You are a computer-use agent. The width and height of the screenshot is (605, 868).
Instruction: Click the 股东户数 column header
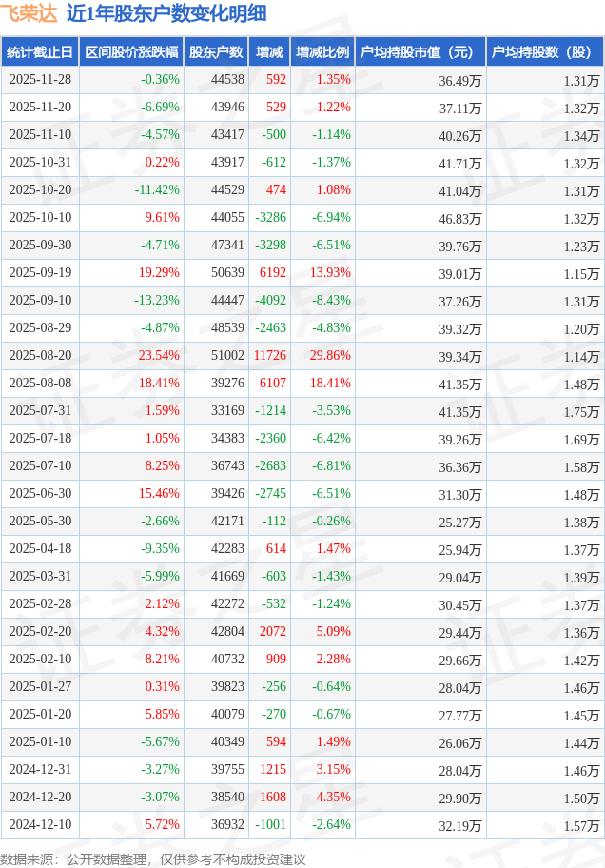click(215, 52)
